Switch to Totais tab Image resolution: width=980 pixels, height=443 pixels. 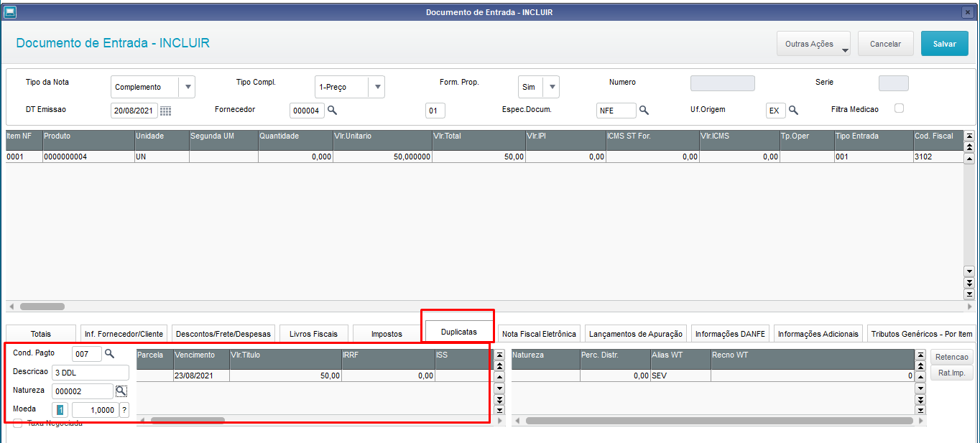41,334
